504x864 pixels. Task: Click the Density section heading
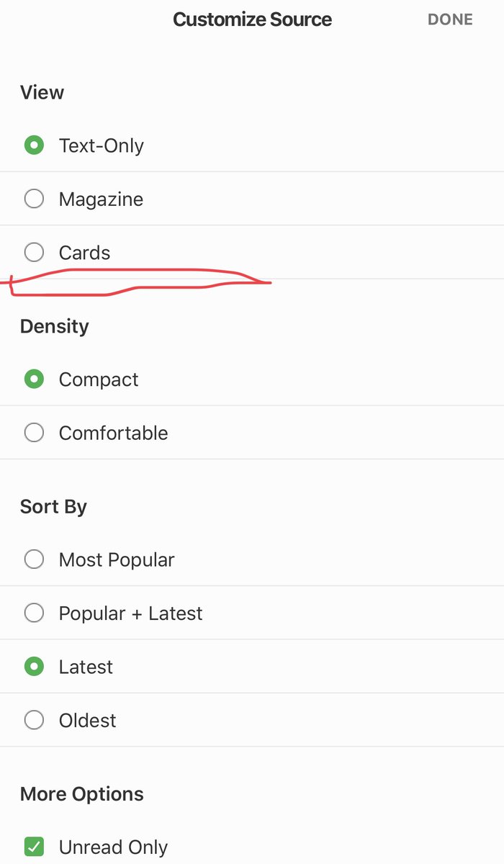(x=54, y=326)
